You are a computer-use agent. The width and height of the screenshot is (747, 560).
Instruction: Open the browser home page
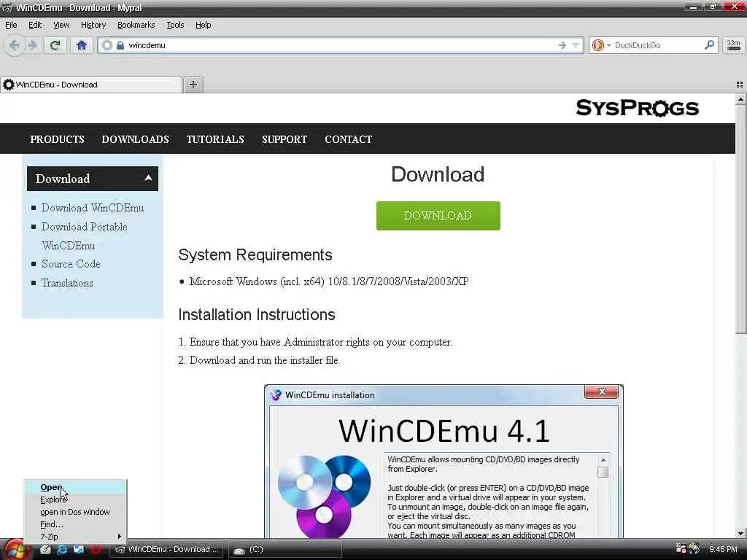[82, 45]
